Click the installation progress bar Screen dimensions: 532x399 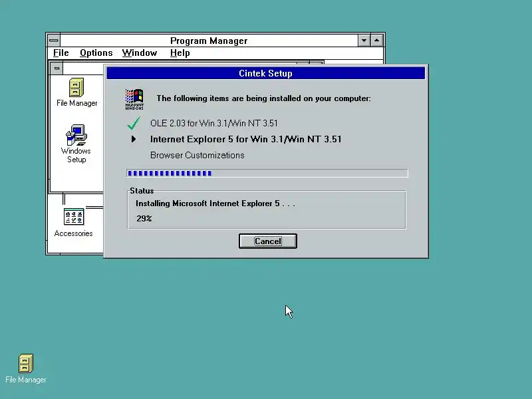pyautogui.click(x=267, y=173)
